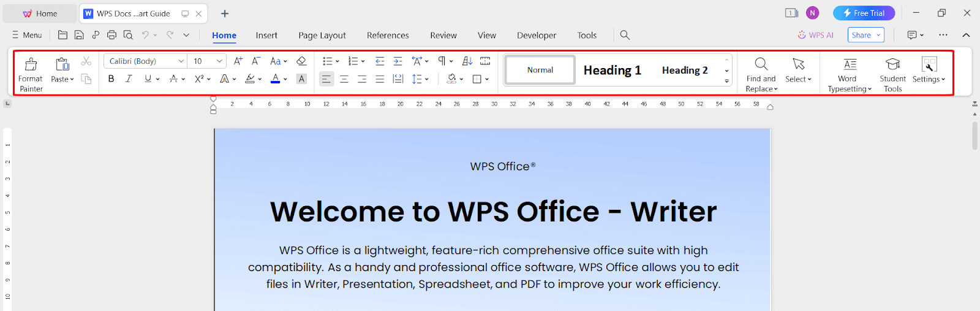
Task: Click the Open folder icon in quick access
Action: [x=62, y=35]
